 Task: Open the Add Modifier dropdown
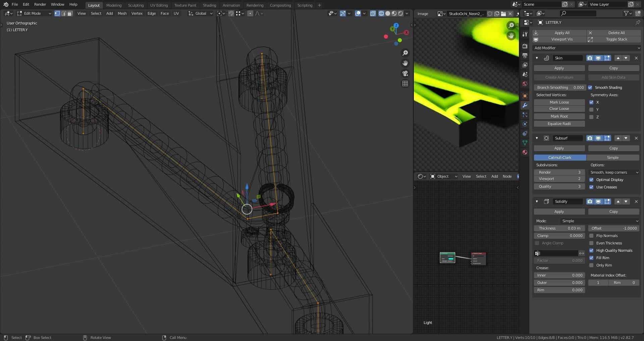tap(586, 48)
